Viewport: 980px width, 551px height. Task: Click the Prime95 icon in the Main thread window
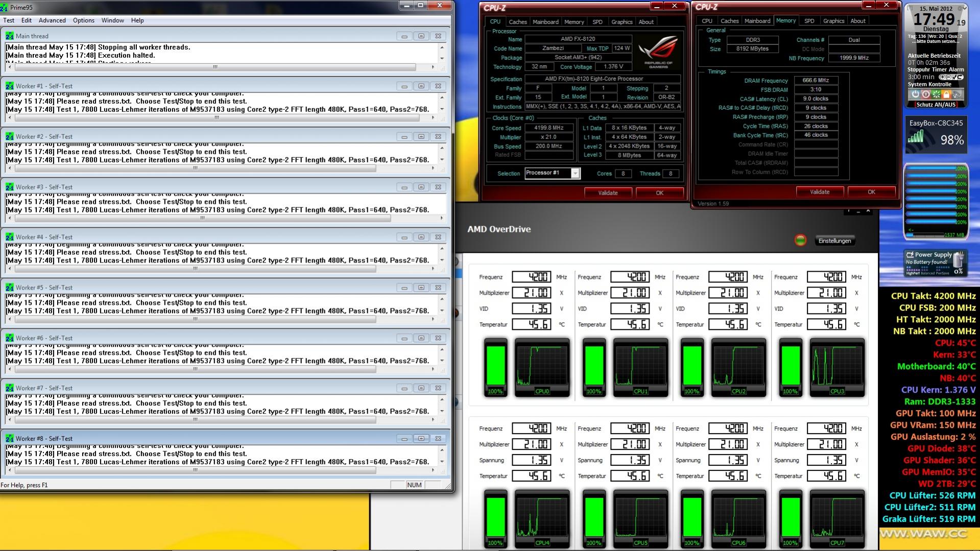9,36
